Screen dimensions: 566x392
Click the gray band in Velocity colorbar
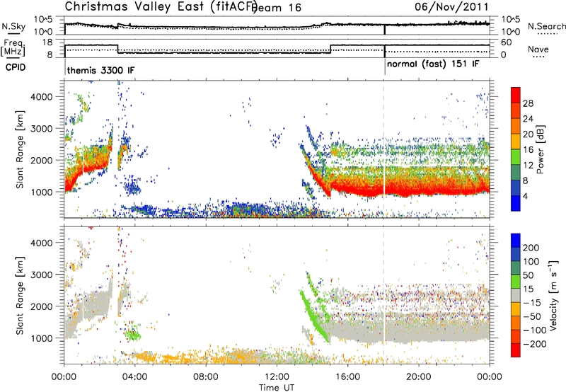[x=516, y=296]
